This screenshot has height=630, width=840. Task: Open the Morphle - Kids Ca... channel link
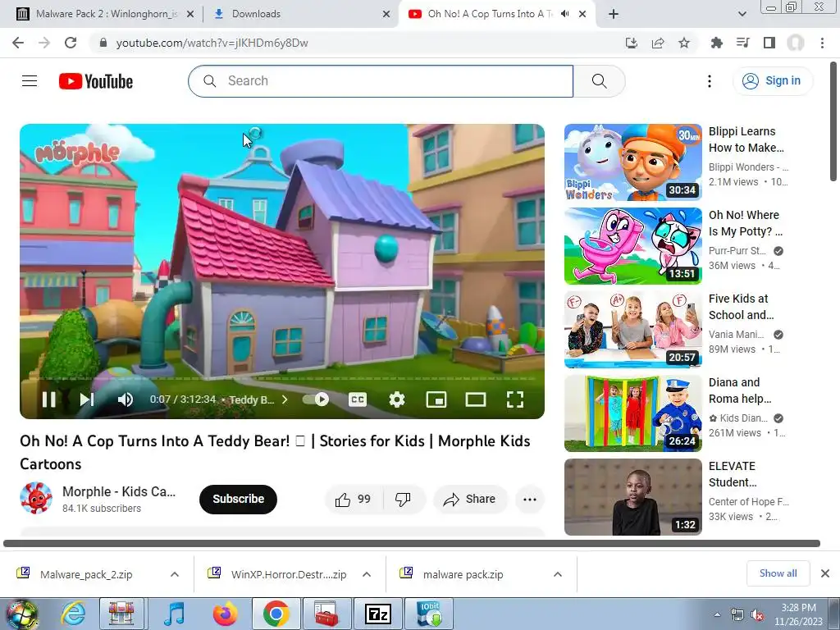tap(119, 491)
